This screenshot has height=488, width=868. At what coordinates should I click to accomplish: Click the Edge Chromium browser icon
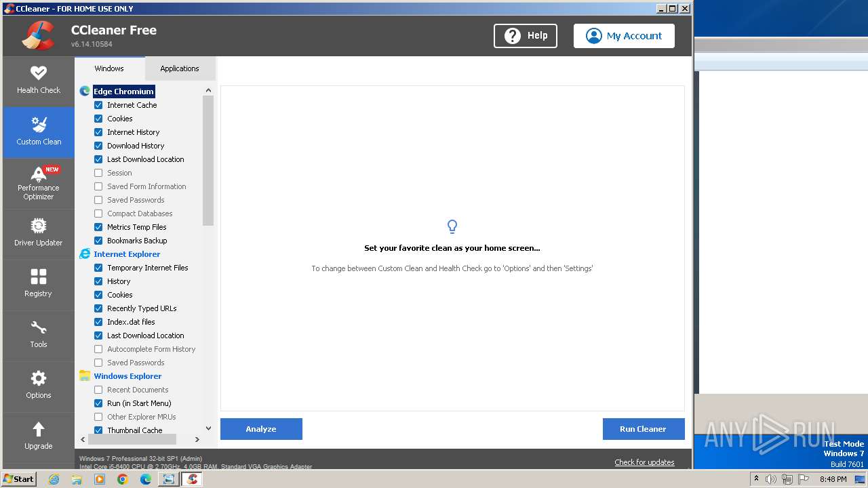point(85,91)
